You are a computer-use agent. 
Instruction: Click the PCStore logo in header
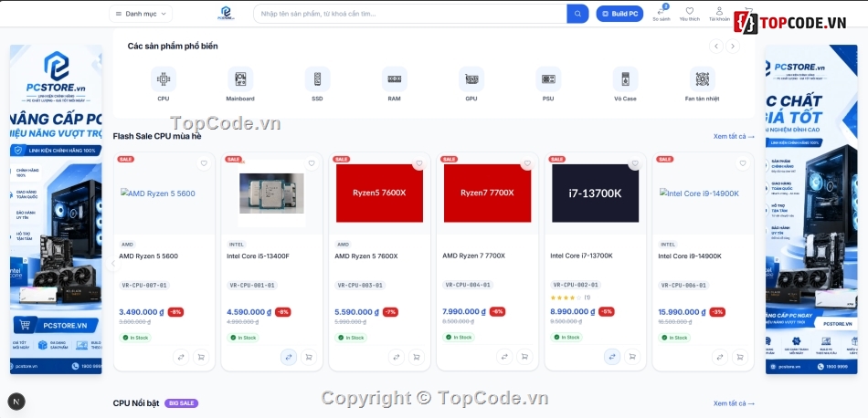226,14
